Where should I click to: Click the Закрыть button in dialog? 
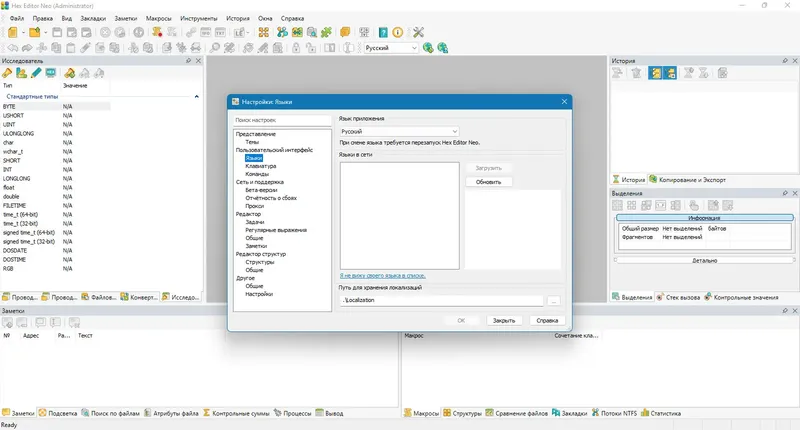point(504,320)
